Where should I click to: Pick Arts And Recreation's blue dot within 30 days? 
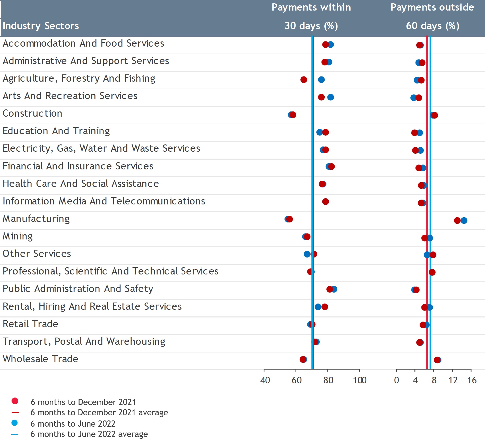(x=331, y=97)
